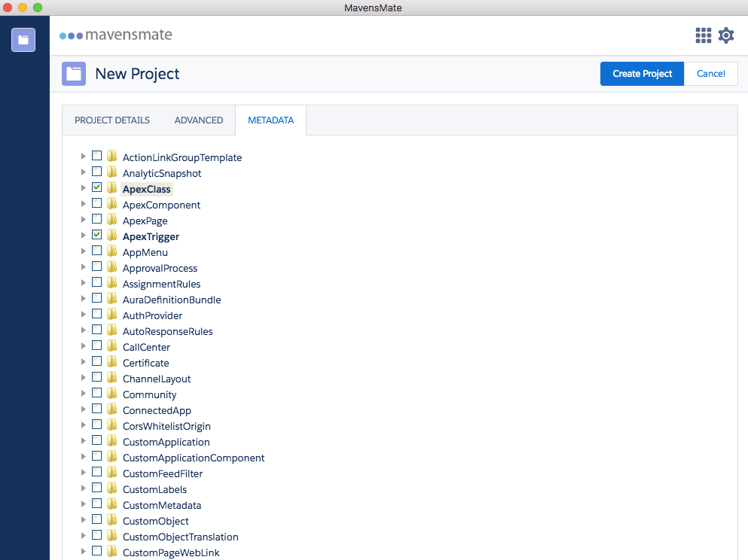This screenshot has height=560, width=748.
Task: Click the CallCenter folder icon
Action: 111,345
